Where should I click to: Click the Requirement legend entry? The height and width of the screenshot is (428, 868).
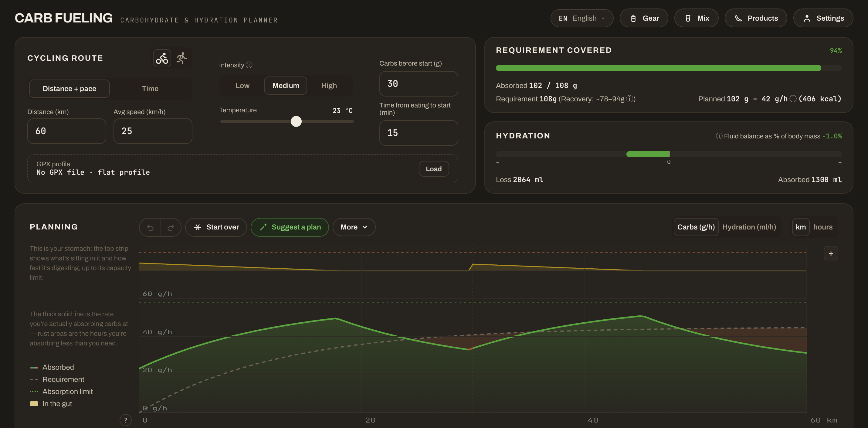tap(57, 379)
